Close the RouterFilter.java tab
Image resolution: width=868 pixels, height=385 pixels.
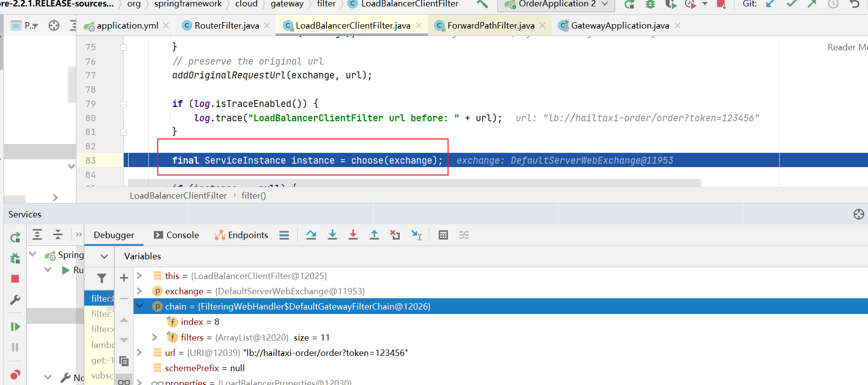(267, 26)
